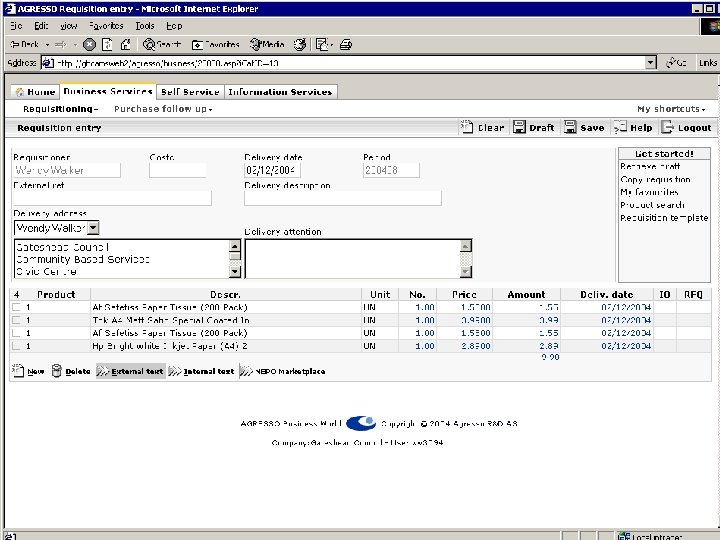Switch to the Self Service tab
The width and height of the screenshot is (720, 540).
click(x=190, y=92)
